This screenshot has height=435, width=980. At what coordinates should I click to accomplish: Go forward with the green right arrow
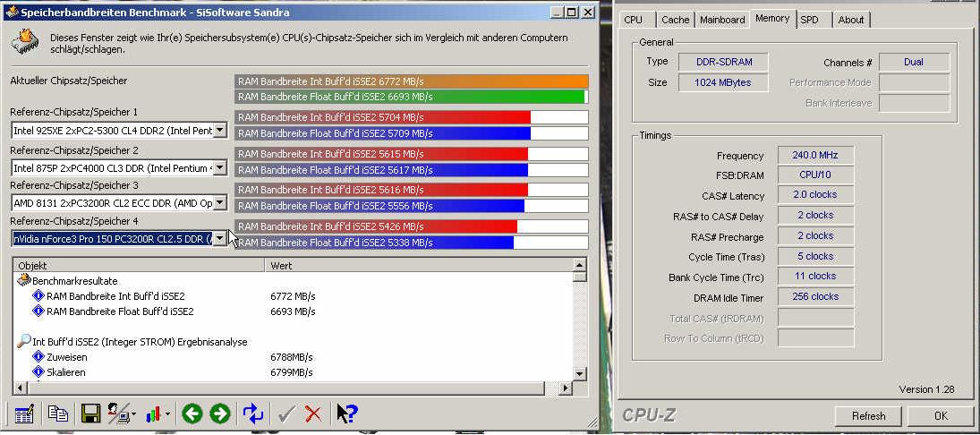219,414
